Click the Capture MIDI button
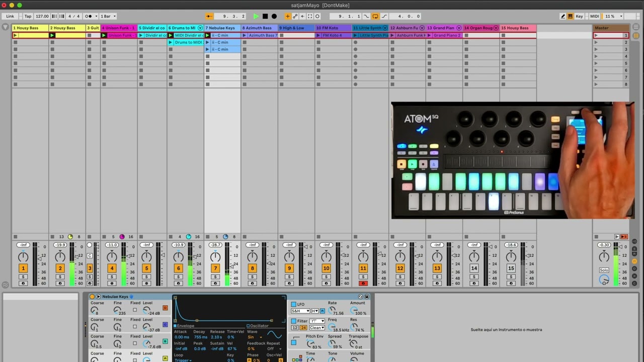The height and width of the screenshot is (362, 644). pyautogui.click(x=309, y=16)
